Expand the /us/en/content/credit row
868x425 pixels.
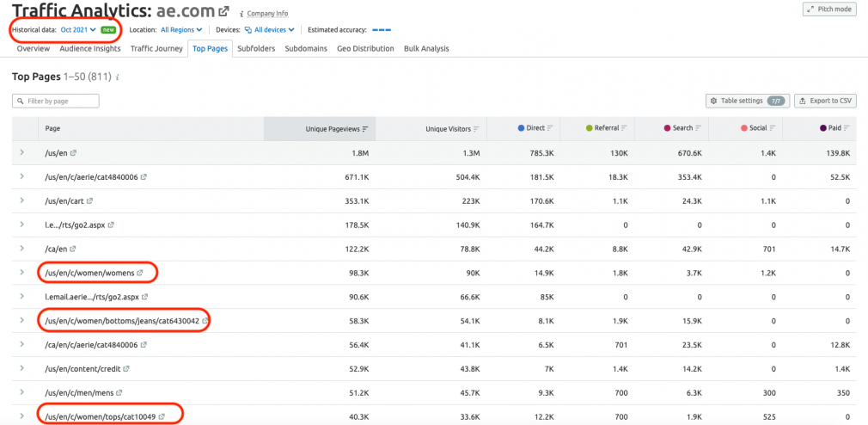pyautogui.click(x=22, y=368)
